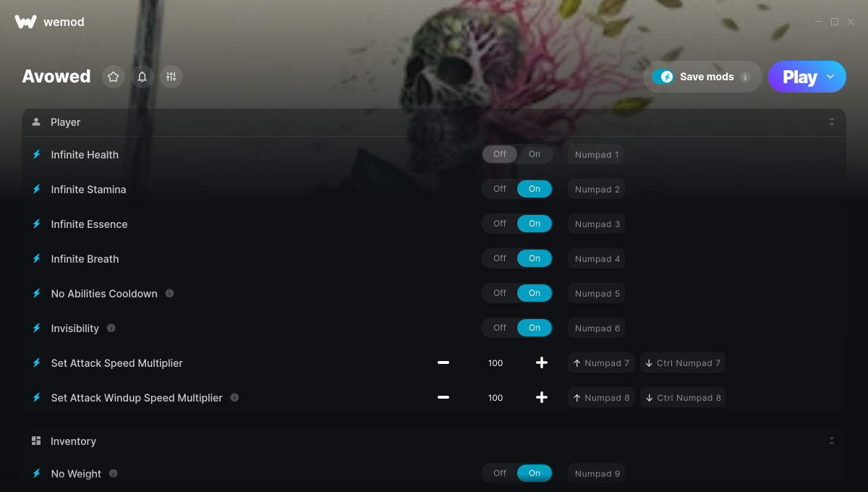Increase the Set Attack Speed Multiplier with plus
The height and width of the screenshot is (492, 868).
pos(542,362)
